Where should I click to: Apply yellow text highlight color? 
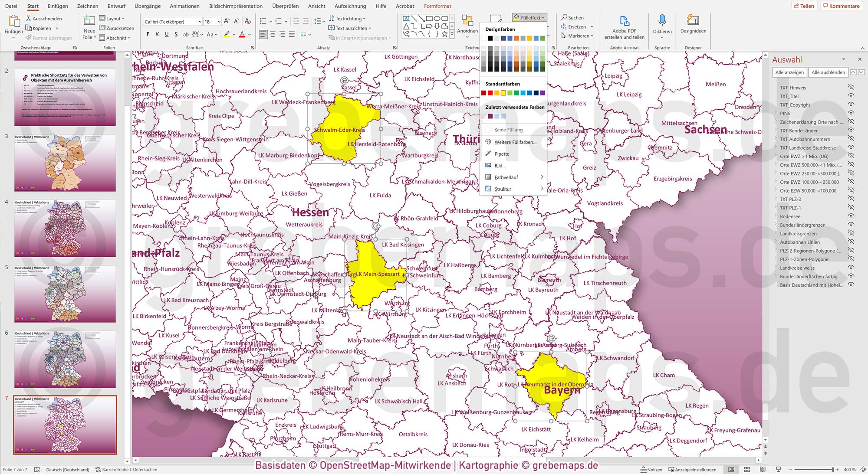coord(228,34)
